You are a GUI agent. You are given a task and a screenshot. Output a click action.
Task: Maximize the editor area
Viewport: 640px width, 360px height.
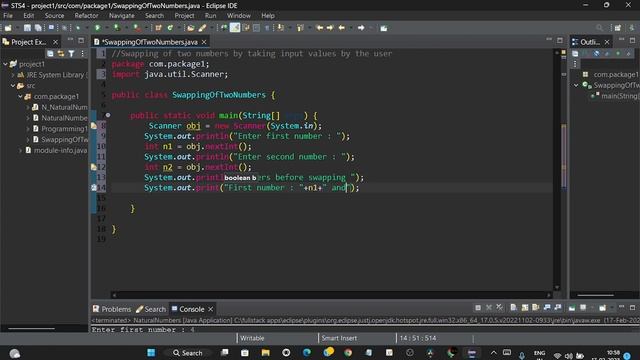(560, 40)
